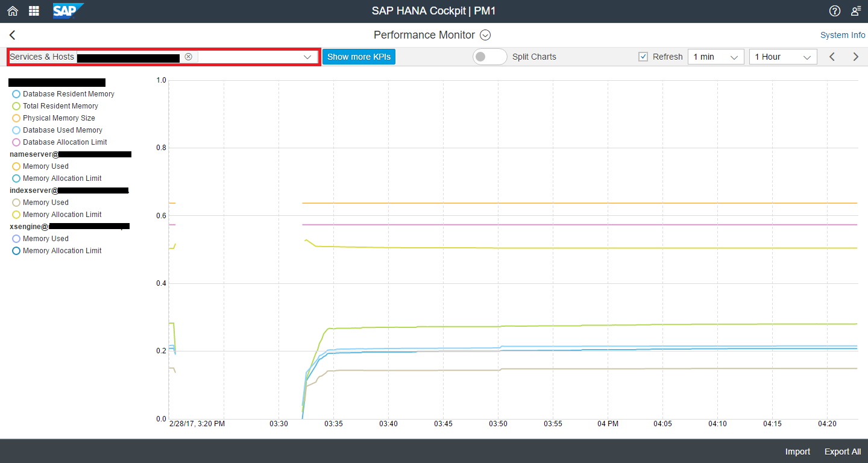
Task: Expand the Services & Hosts dropdown arrow
Action: point(307,57)
